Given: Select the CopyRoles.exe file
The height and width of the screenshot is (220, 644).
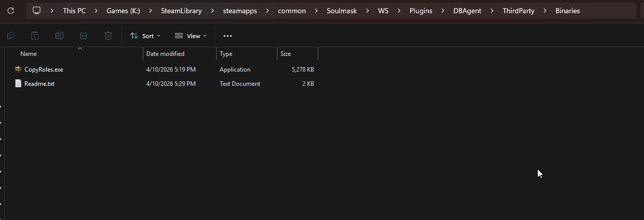Looking at the screenshot, I should pyautogui.click(x=44, y=70).
